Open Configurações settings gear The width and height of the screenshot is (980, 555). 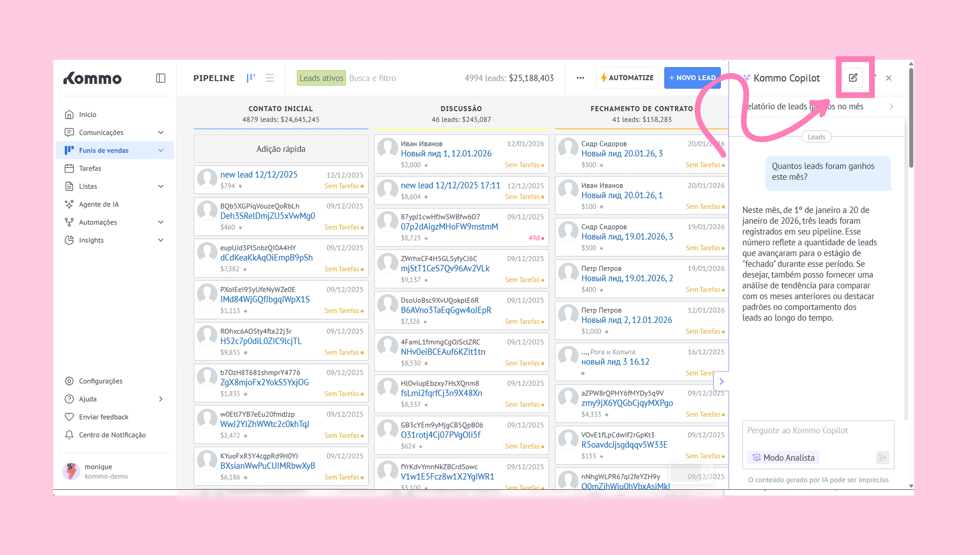(x=69, y=381)
